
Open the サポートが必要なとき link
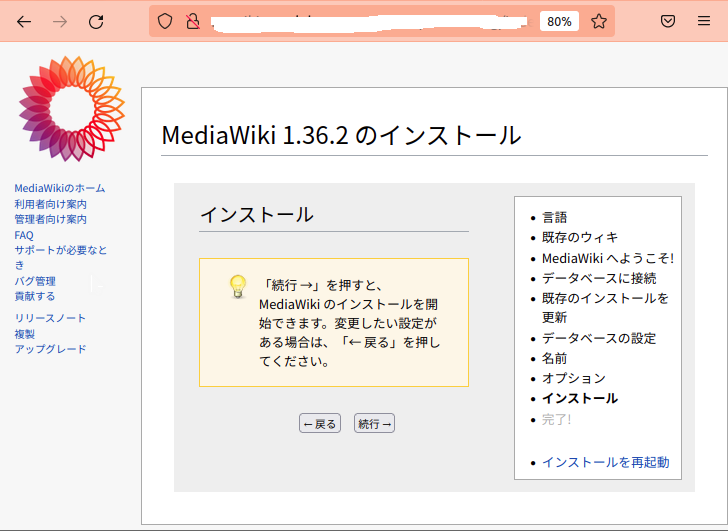pos(60,258)
